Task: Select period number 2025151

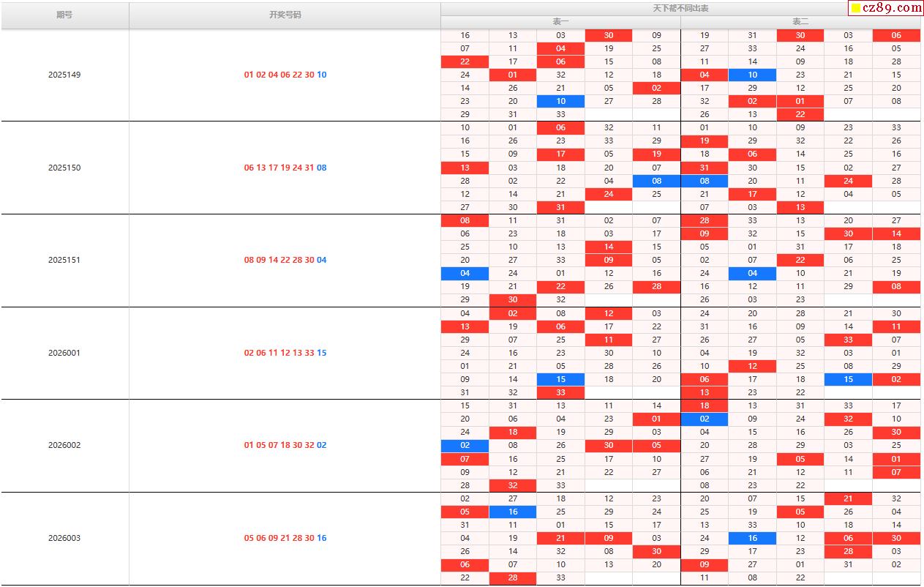Action: click(x=64, y=260)
